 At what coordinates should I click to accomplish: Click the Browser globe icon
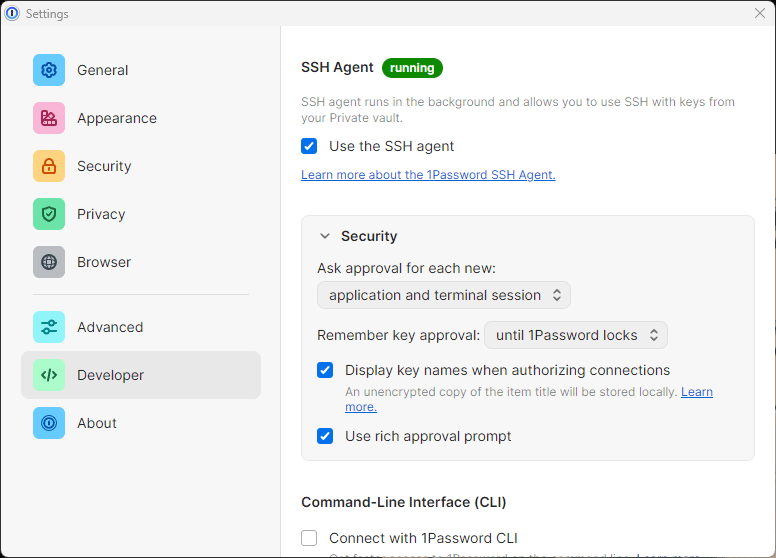point(49,262)
